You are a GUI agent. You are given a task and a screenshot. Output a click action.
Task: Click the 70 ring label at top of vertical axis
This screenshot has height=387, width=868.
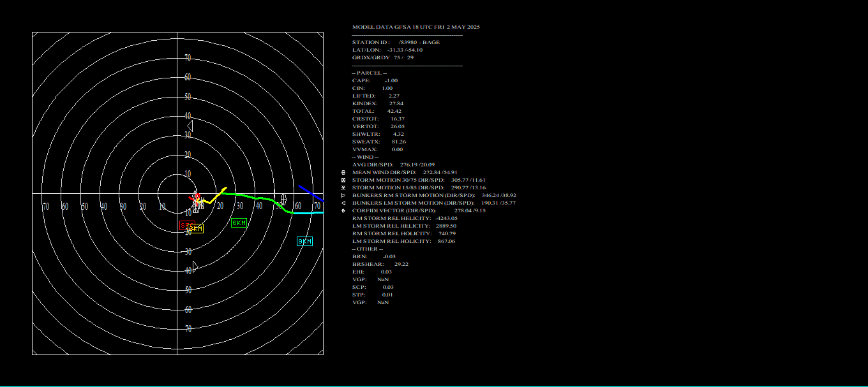click(x=188, y=58)
